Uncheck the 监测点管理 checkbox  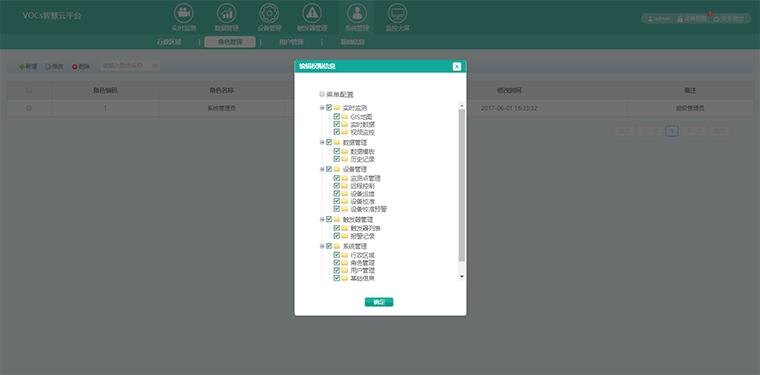(x=337, y=178)
